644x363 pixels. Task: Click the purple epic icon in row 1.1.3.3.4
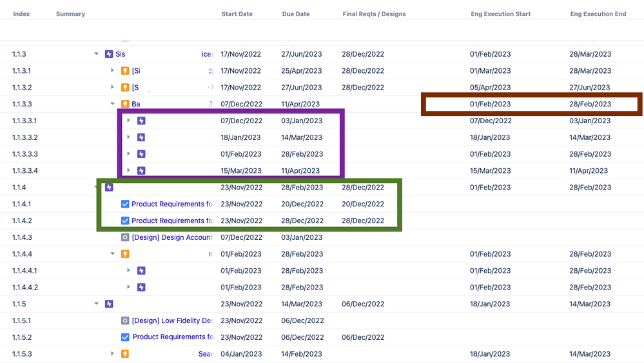pos(141,171)
